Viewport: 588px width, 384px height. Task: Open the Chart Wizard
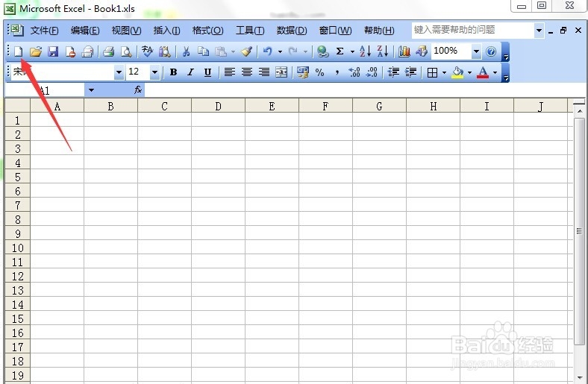(x=404, y=51)
